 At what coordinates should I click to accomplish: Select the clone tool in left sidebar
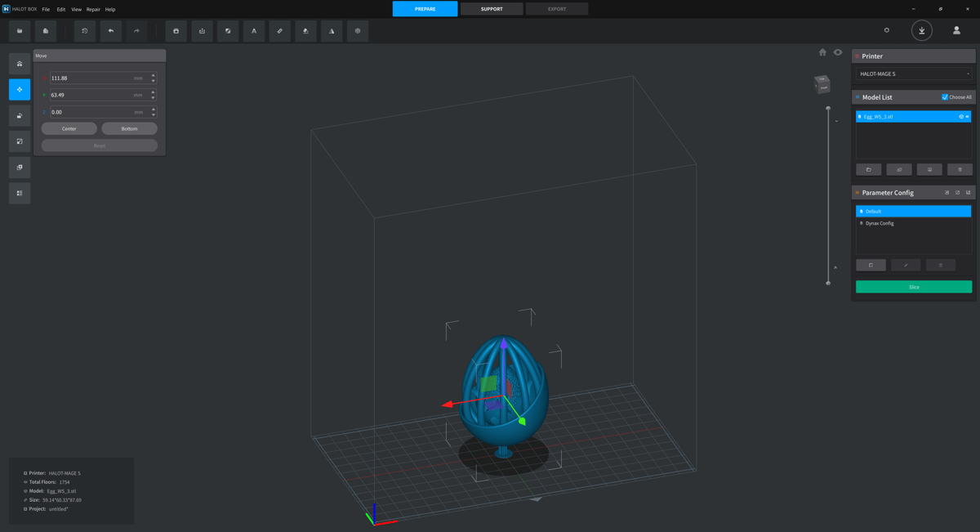[x=20, y=168]
